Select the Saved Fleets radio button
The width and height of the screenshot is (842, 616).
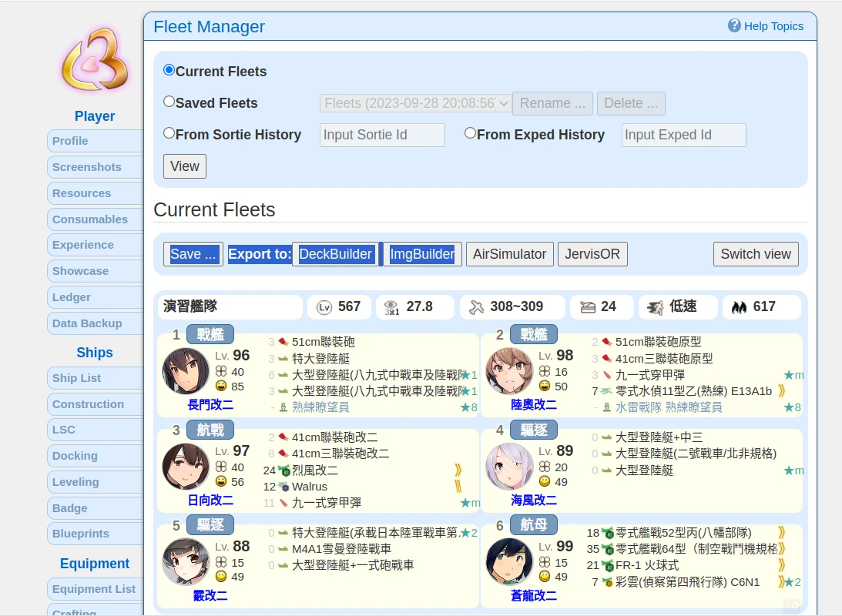tap(169, 102)
